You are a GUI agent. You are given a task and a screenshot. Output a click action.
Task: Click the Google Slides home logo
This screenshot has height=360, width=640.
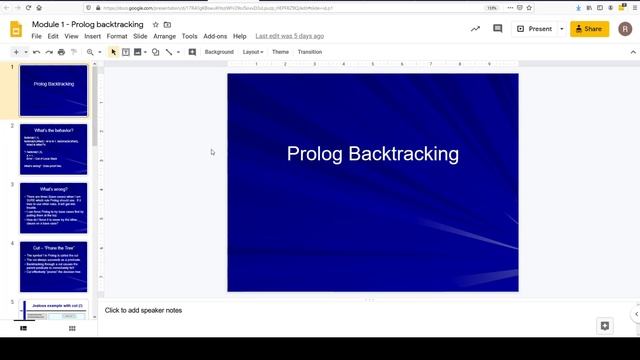coord(16,29)
